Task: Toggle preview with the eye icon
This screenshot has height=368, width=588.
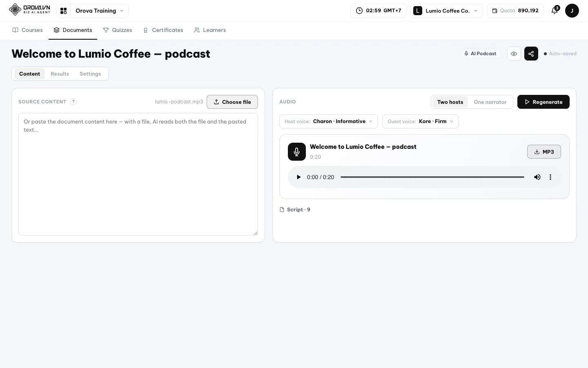Action: 514,54
